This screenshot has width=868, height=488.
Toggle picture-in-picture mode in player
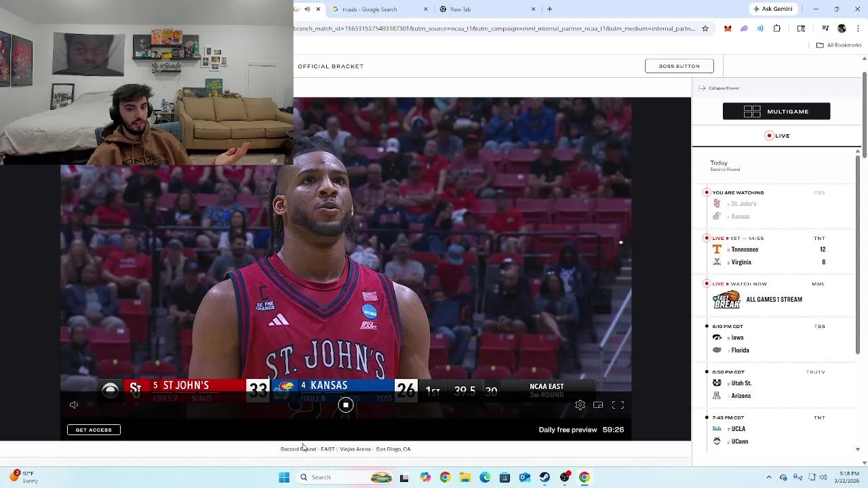coord(598,405)
